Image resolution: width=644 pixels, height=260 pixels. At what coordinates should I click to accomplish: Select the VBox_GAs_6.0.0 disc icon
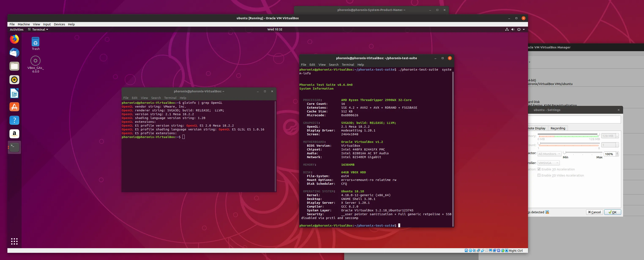click(35, 64)
